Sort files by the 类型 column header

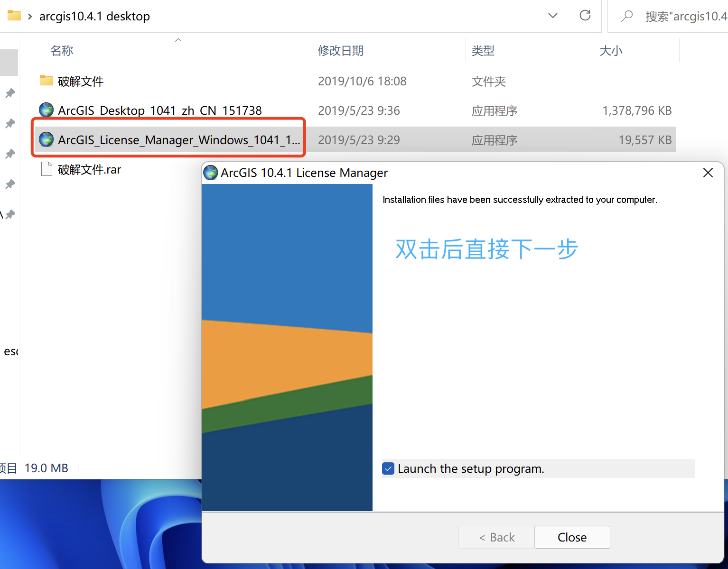483,50
